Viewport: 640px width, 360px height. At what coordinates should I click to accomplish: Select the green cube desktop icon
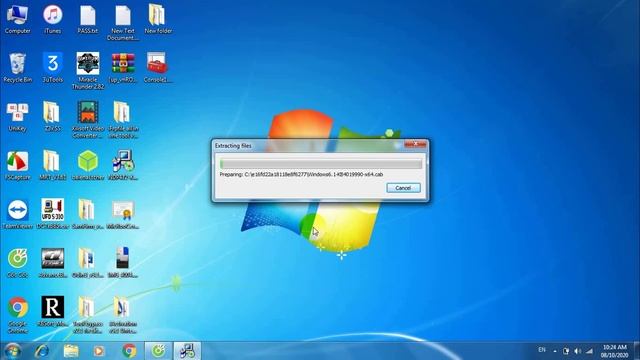[x=88, y=166]
